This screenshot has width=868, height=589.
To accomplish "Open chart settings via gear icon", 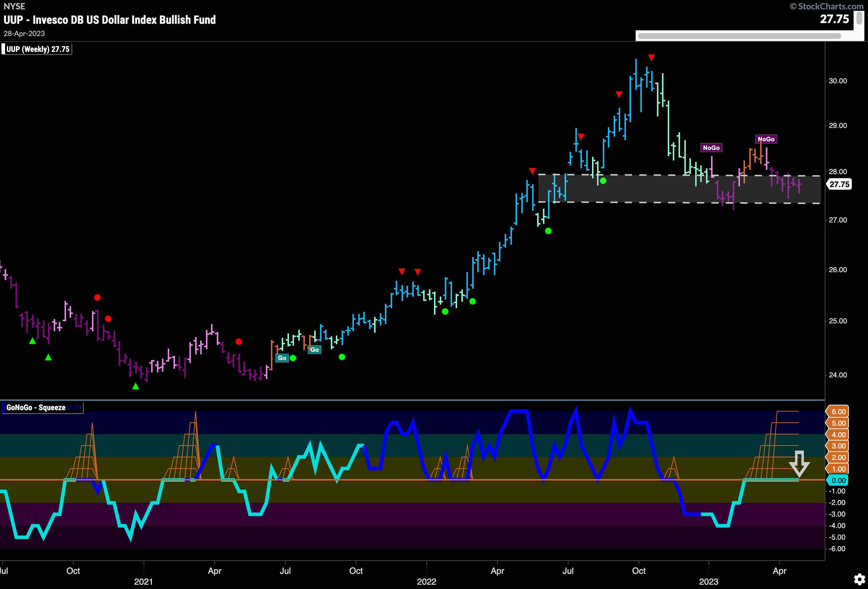I will pos(859,579).
